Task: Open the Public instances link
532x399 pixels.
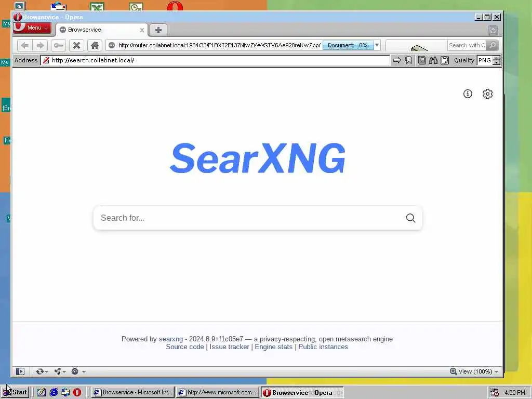Action: point(323,347)
